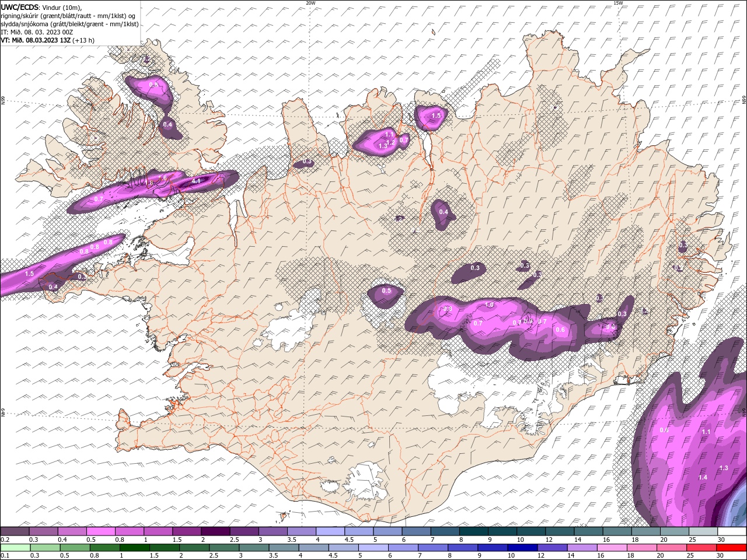Image resolution: width=747 pixels, height=560 pixels.
Task: Pick the white 30 mm swatch in top legend
Action: pyautogui.click(x=732, y=531)
